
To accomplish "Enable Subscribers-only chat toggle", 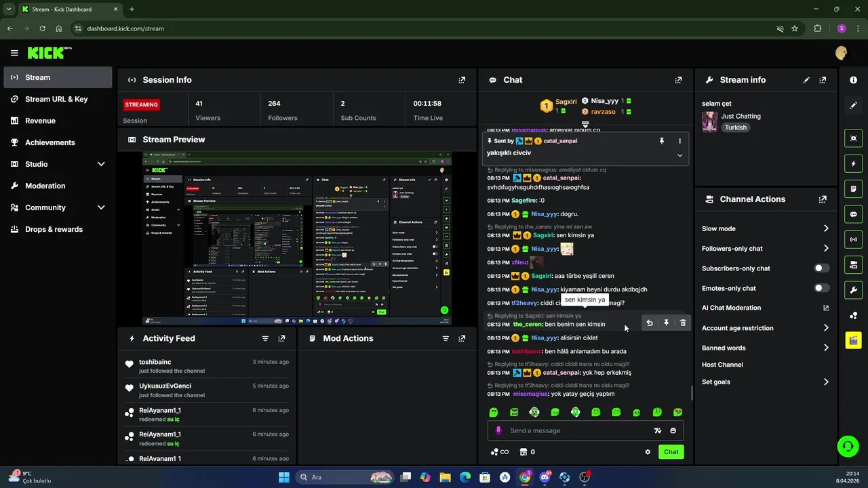I will [x=821, y=268].
